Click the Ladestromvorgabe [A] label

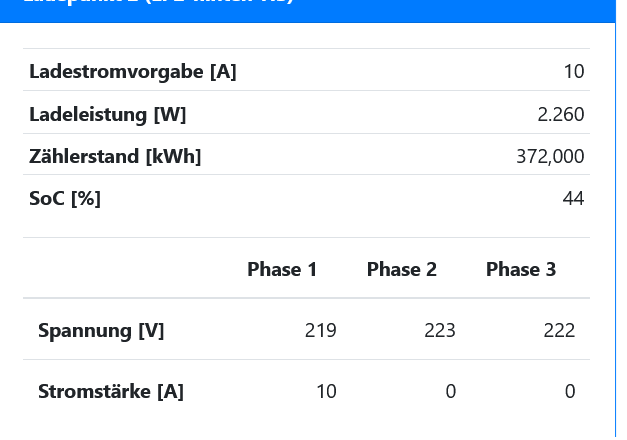[x=133, y=71]
